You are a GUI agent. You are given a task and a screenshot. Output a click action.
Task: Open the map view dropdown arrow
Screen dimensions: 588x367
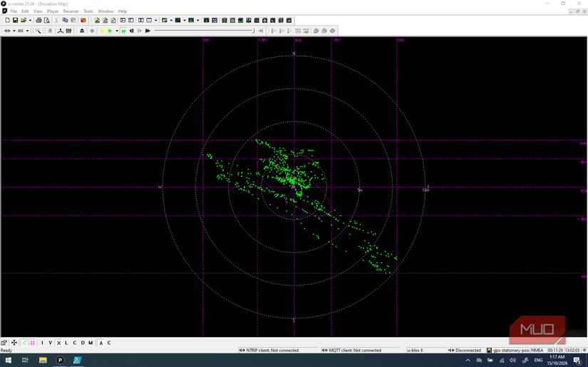tap(171, 20)
